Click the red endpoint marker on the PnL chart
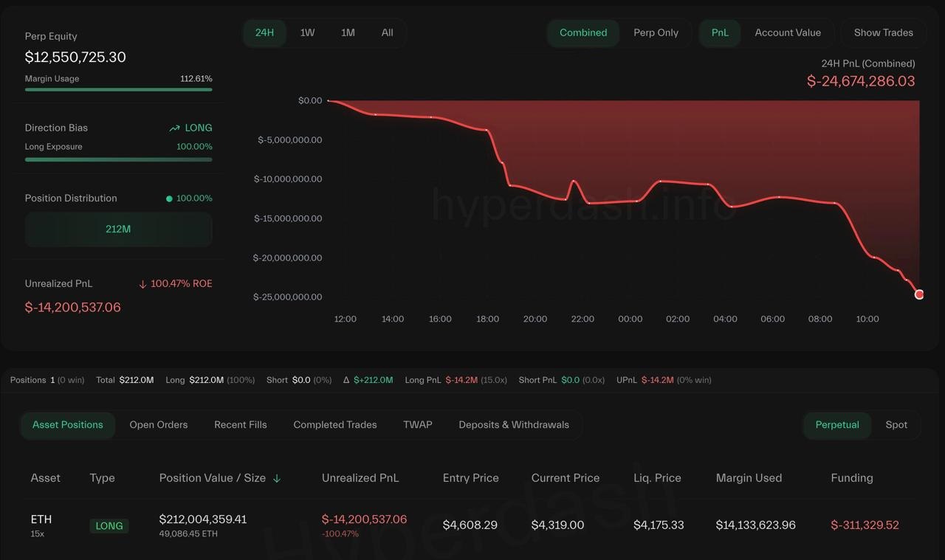 [919, 294]
